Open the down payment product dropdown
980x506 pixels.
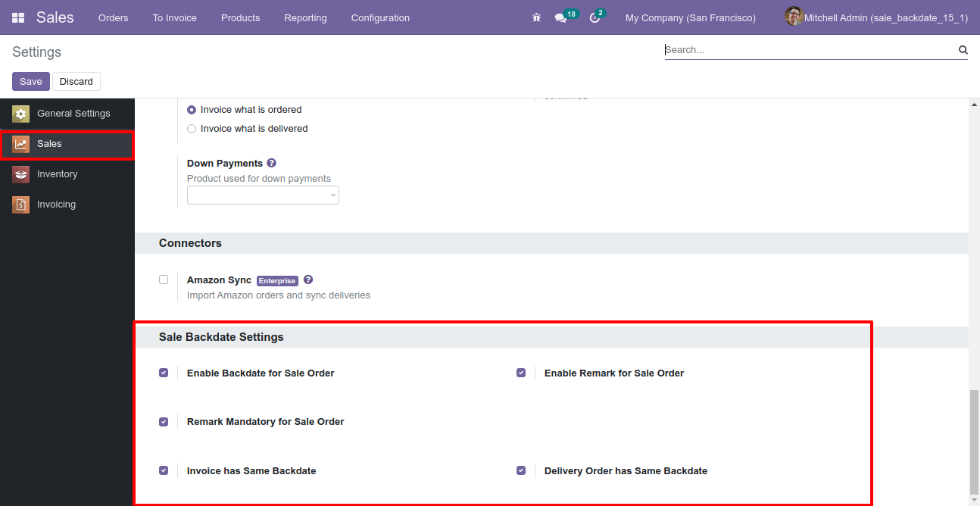pos(263,195)
